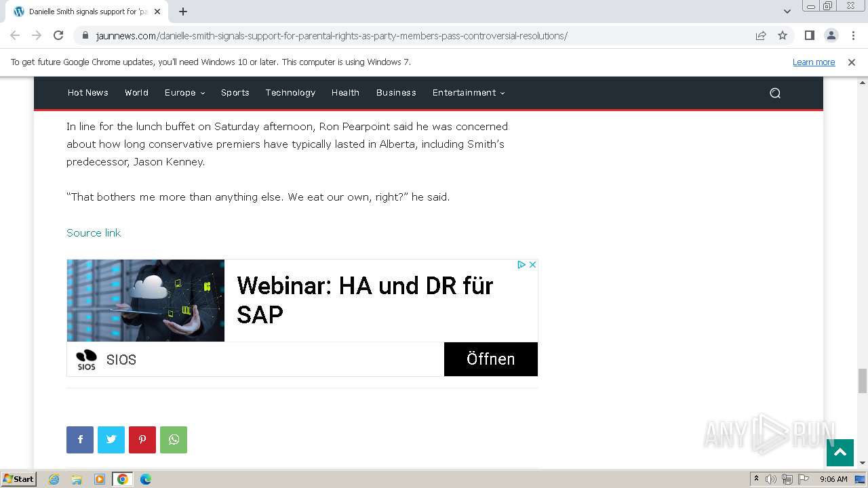868x488 pixels.
Task: Close the SIOS advertisement
Action: coord(532,264)
